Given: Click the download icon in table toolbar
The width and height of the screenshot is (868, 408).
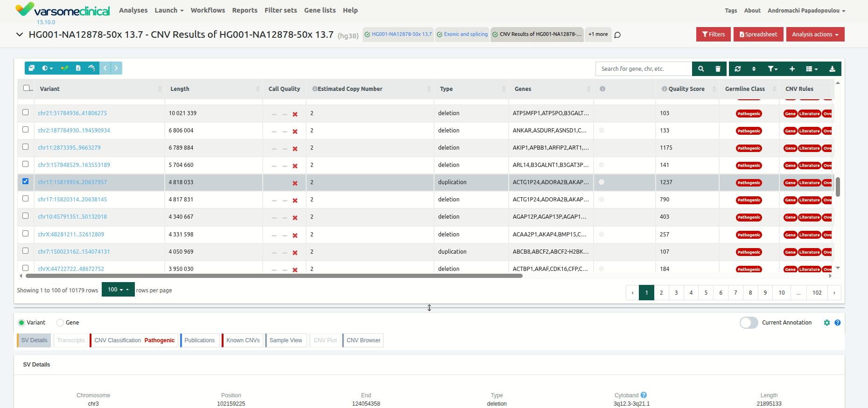Looking at the screenshot, I should click(832, 69).
